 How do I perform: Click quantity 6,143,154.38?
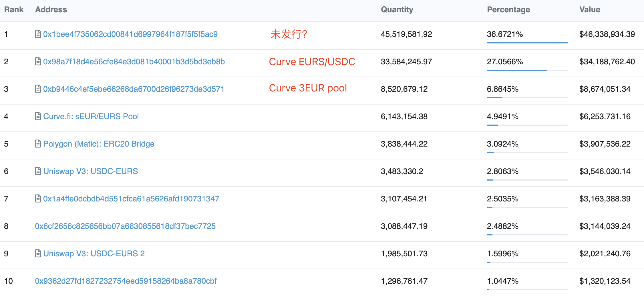404,117
